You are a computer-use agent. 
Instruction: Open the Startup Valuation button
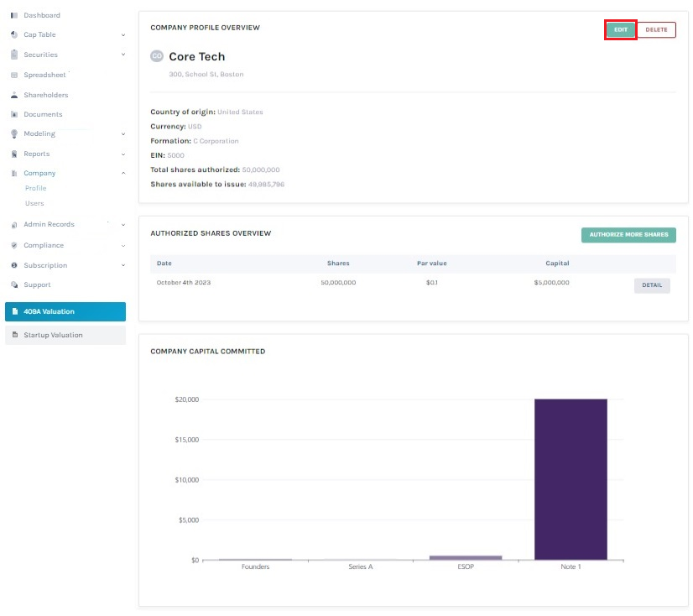pyautogui.click(x=65, y=335)
